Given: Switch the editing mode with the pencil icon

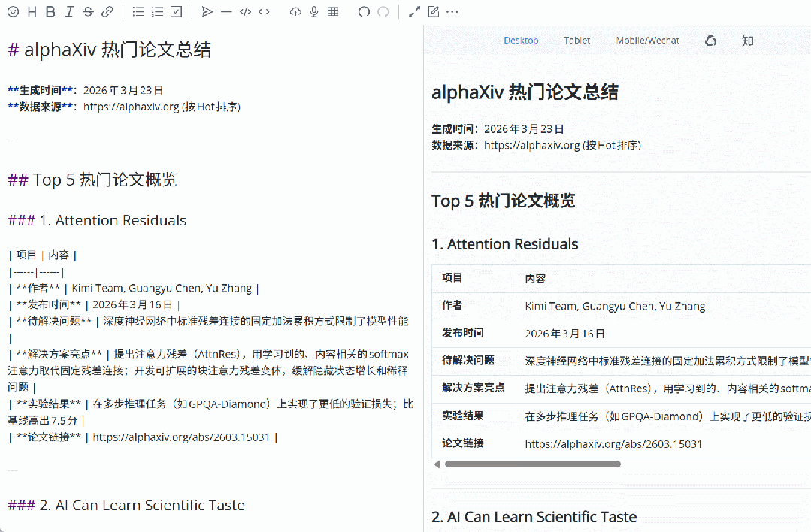Looking at the screenshot, I should pos(433,11).
